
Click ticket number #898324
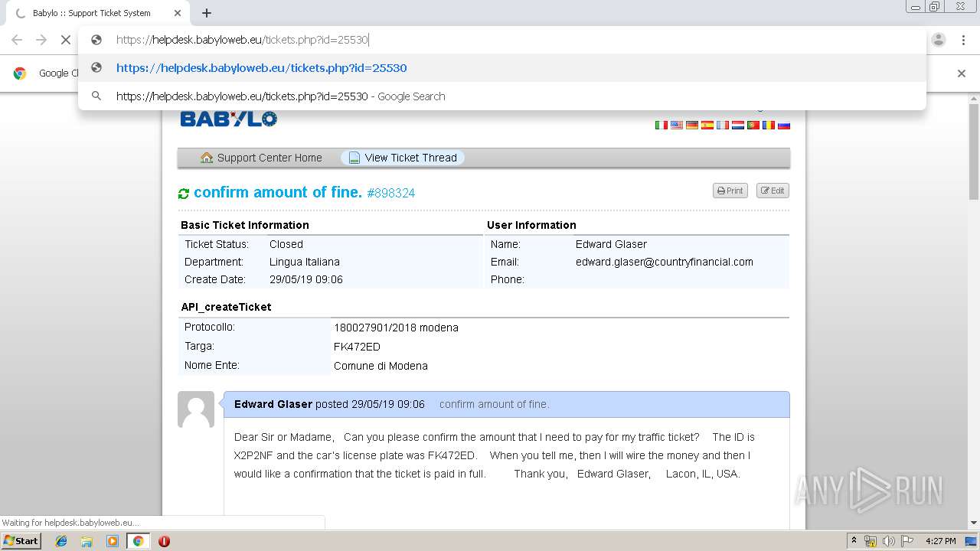tap(391, 193)
